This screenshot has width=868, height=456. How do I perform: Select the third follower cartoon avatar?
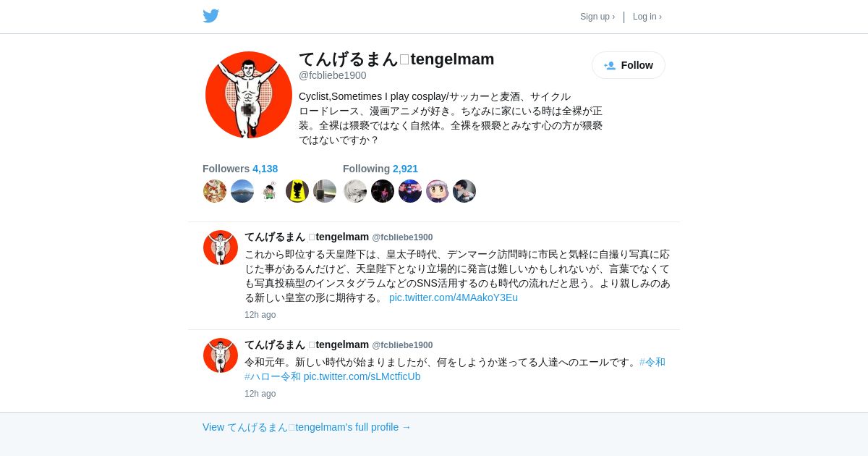pos(270,191)
